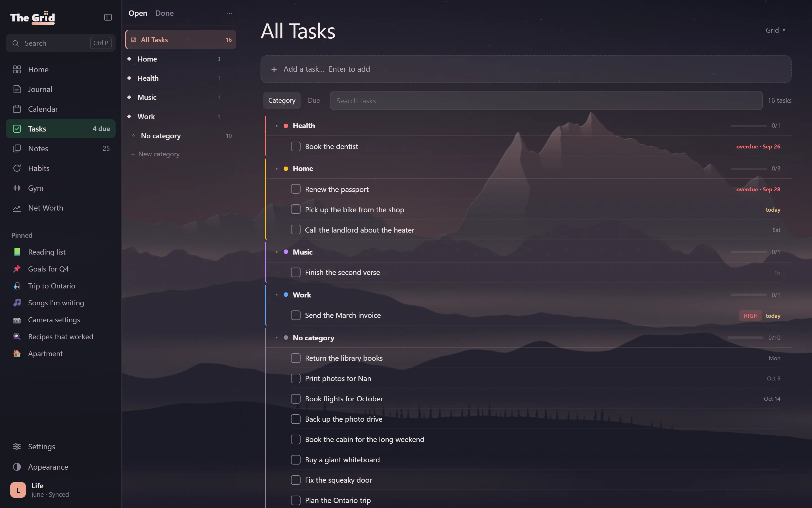Click the HIGH priority badge
Viewport: 812px width, 508px height.
pos(750,316)
